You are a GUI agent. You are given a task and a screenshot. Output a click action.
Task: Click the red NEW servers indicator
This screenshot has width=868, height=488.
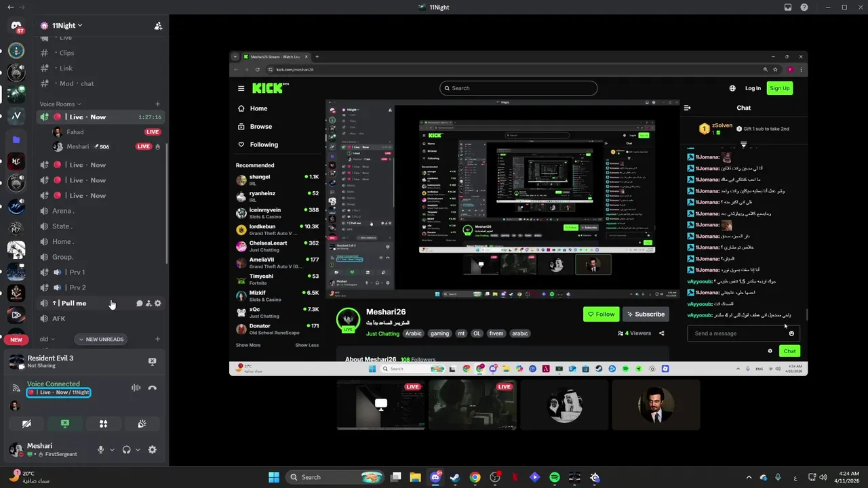(x=16, y=340)
